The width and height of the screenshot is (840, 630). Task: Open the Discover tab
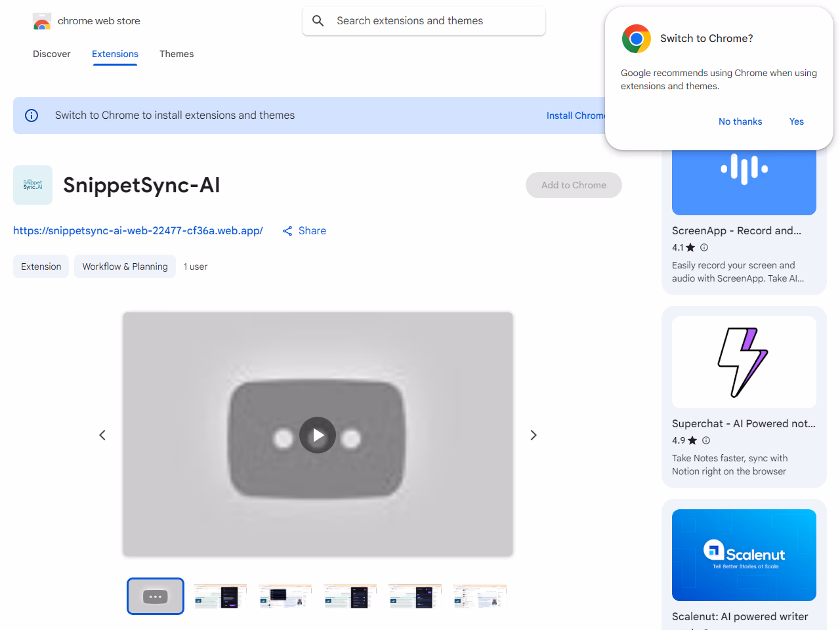(52, 54)
